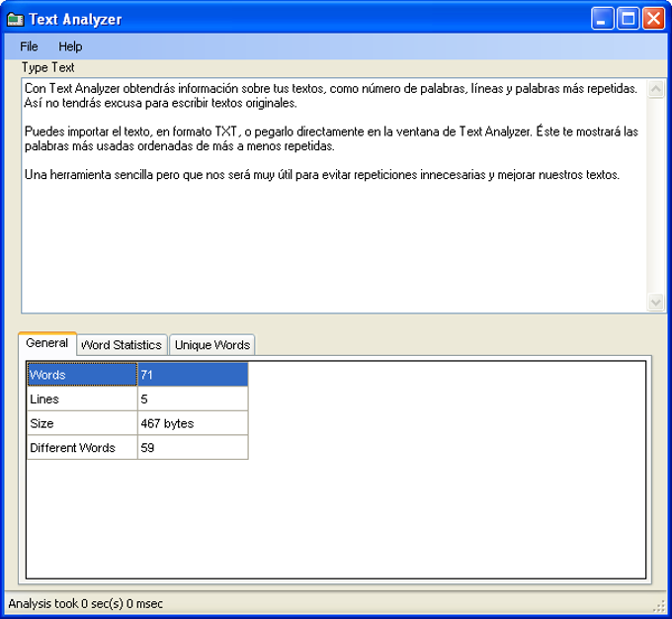Click the Type Text label

click(48, 67)
